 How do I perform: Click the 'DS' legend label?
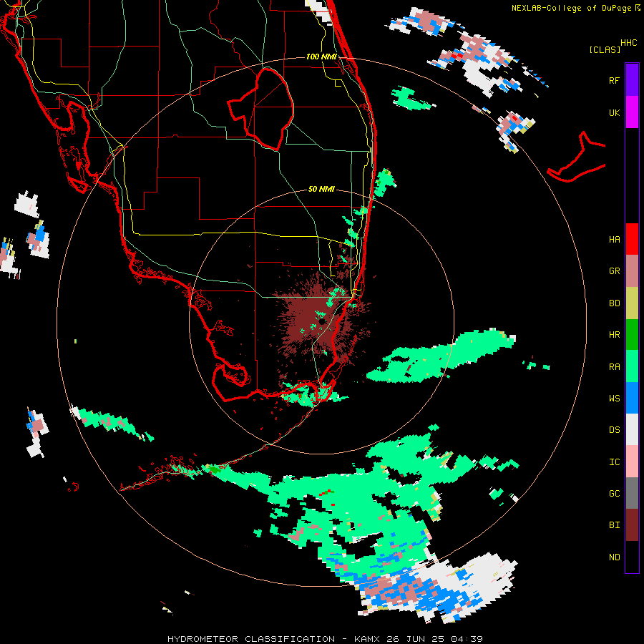[x=614, y=430]
